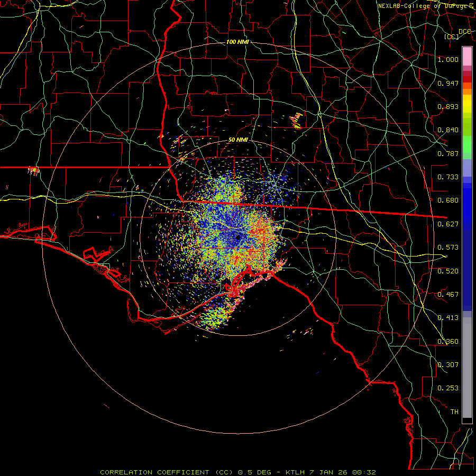This screenshot has height=476, width=476.
Task: Click the black radar site dot
Action: coord(238,237)
